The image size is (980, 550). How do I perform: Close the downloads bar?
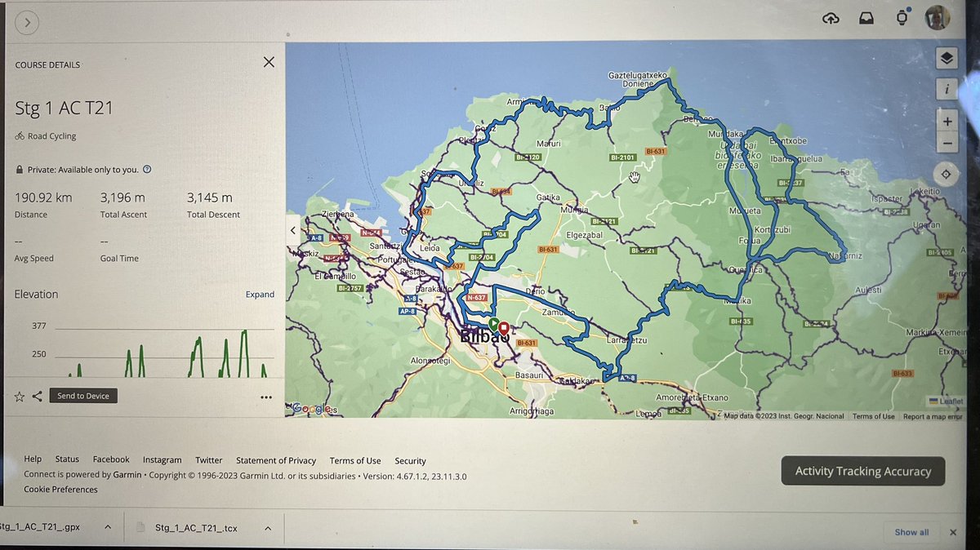pyautogui.click(x=952, y=532)
